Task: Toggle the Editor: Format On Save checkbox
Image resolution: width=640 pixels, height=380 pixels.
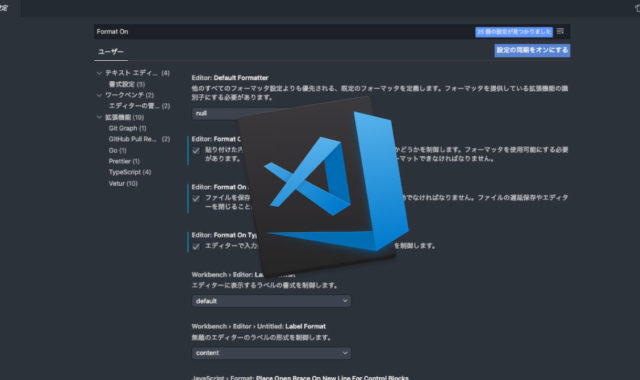Action: [x=196, y=199]
